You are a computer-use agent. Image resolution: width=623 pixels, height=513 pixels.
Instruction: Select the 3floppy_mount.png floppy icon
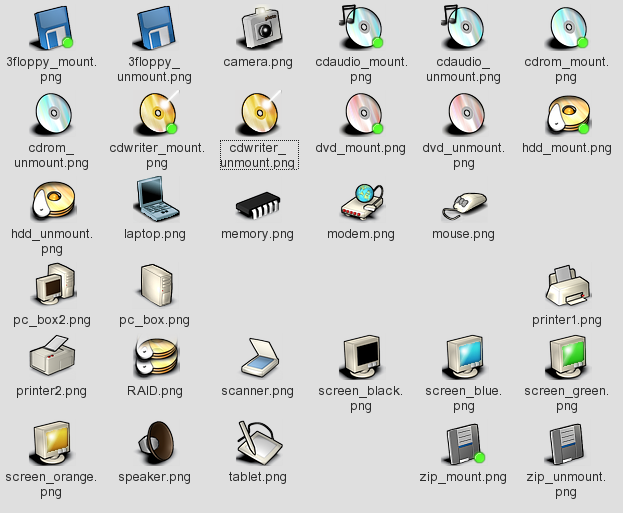pos(52,28)
